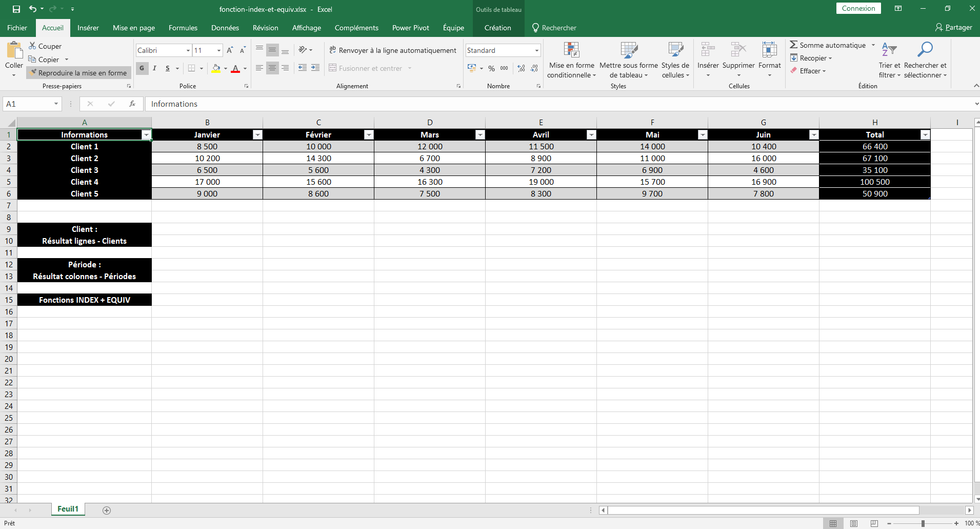Viewport: 980px width, 529px height.
Task: Decrease font size with small A icon
Action: click(x=243, y=50)
